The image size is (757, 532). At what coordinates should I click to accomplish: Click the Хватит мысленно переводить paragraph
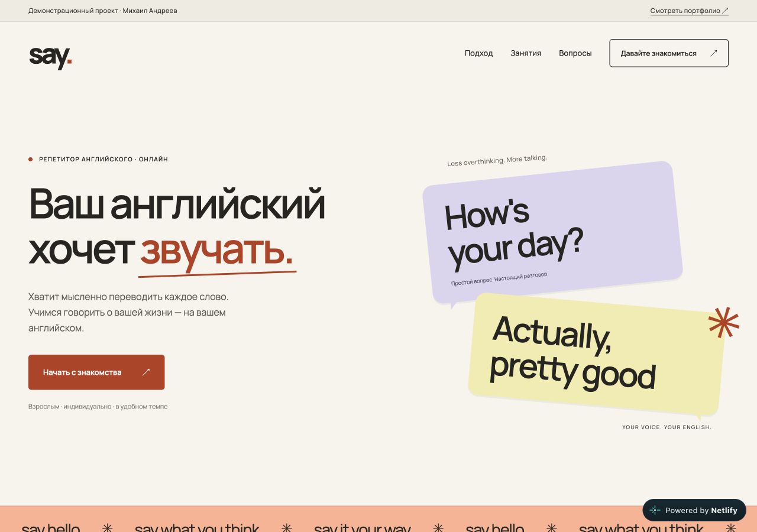128,312
